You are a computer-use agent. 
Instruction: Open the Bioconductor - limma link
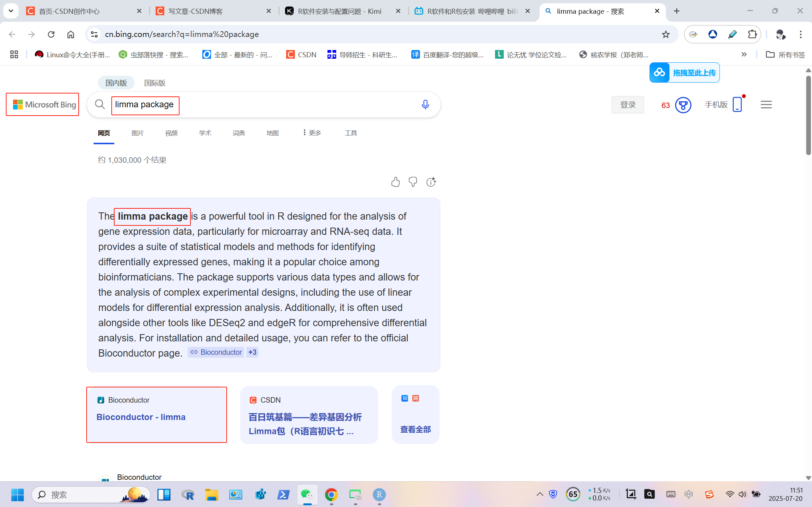[x=141, y=417]
